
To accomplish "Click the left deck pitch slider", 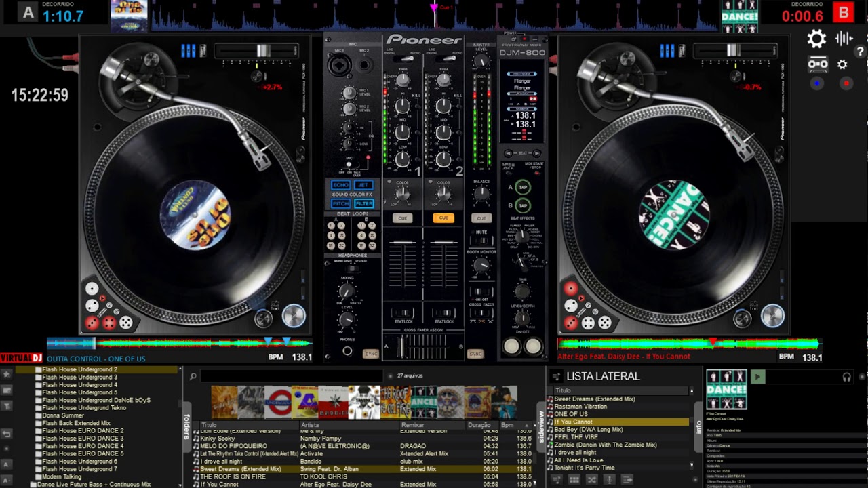I will pos(262,50).
